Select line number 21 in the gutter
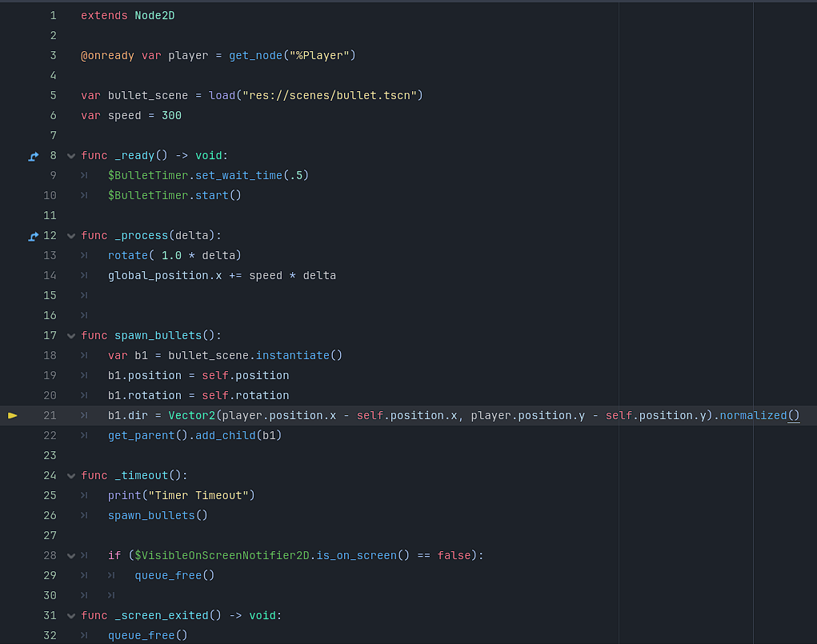 pyautogui.click(x=50, y=415)
